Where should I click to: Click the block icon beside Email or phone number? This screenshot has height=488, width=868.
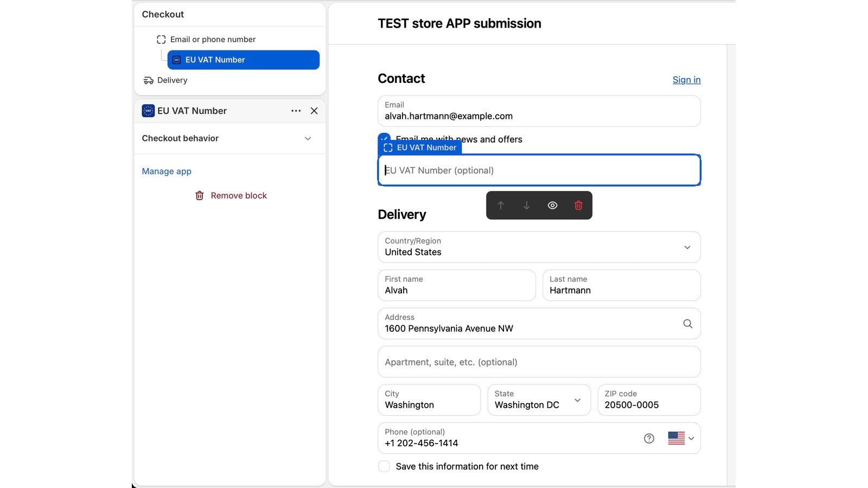(x=161, y=40)
